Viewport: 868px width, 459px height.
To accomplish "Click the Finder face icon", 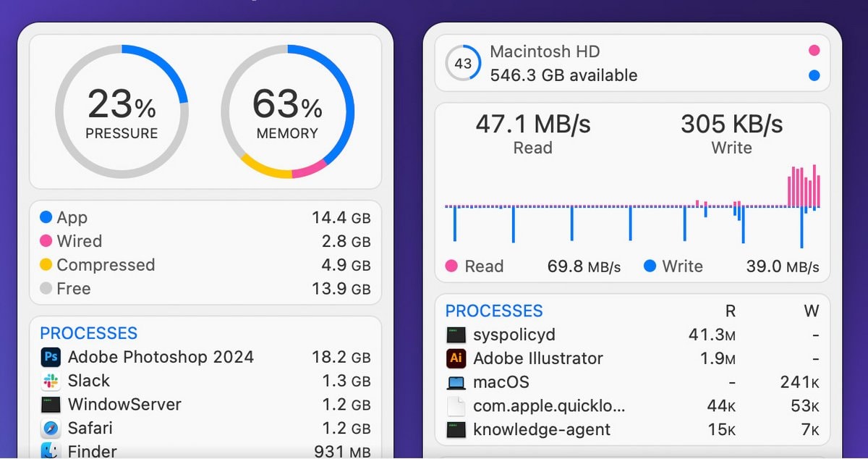I will [x=51, y=450].
